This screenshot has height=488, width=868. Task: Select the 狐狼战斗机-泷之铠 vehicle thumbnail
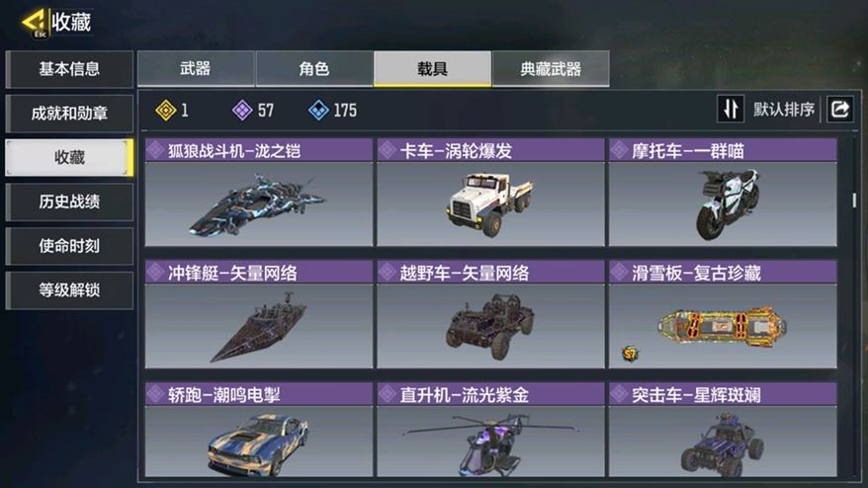(x=258, y=203)
